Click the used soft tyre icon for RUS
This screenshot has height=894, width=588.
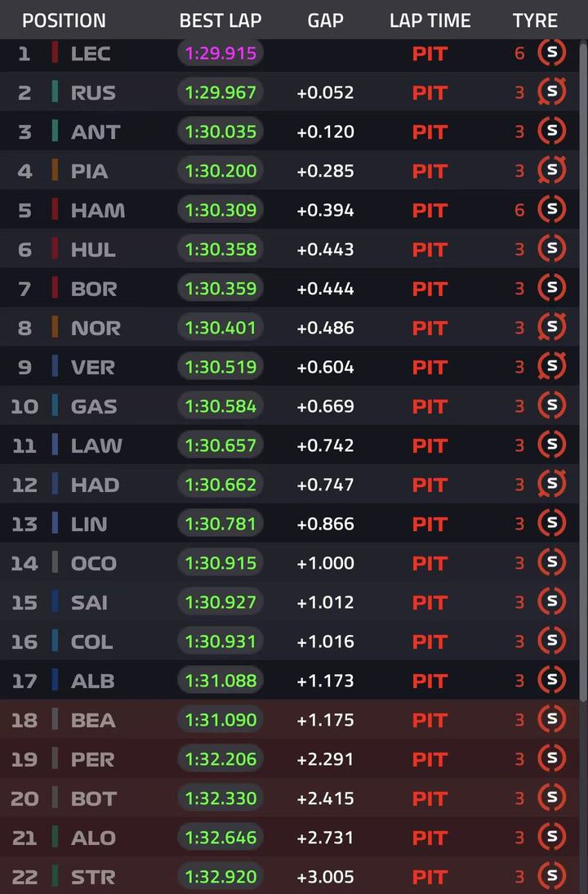pyautogui.click(x=551, y=92)
